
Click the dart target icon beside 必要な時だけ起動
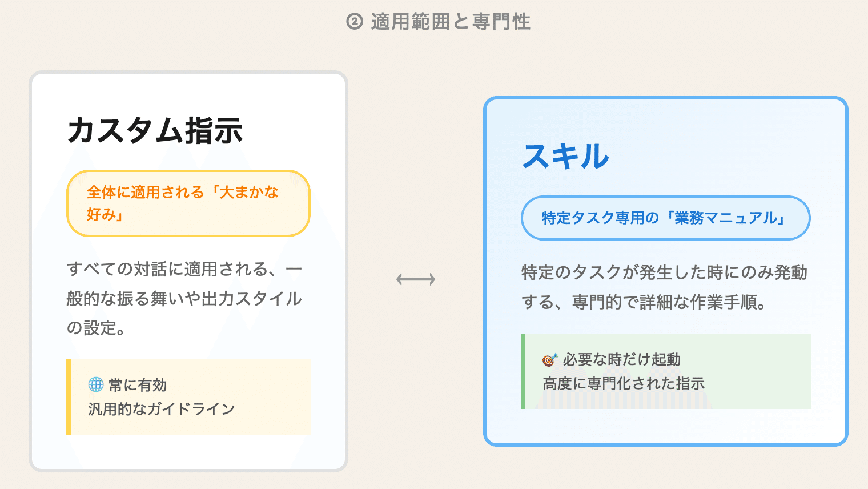click(549, 359)
